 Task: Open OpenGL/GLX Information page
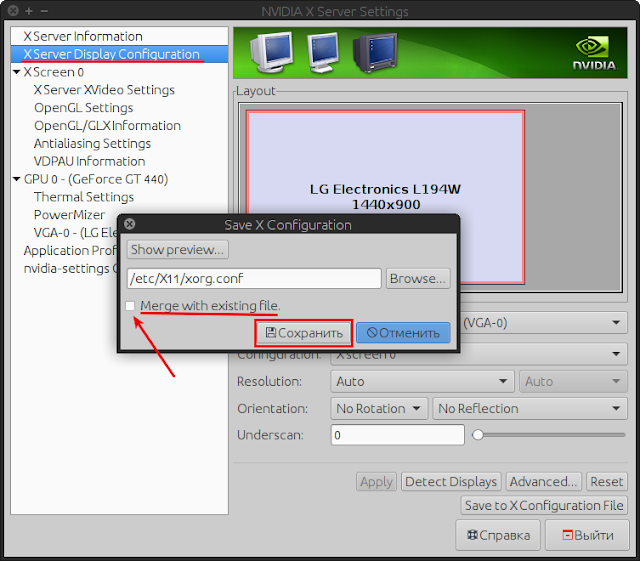[x=107, y=126]
